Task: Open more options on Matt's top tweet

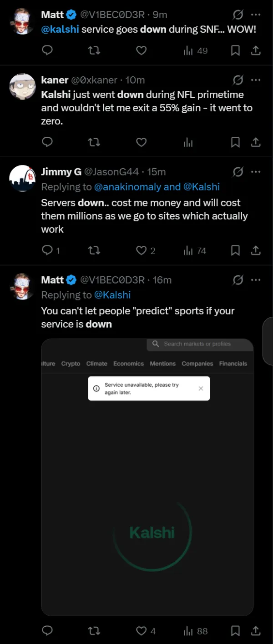Action: [256, 15]
